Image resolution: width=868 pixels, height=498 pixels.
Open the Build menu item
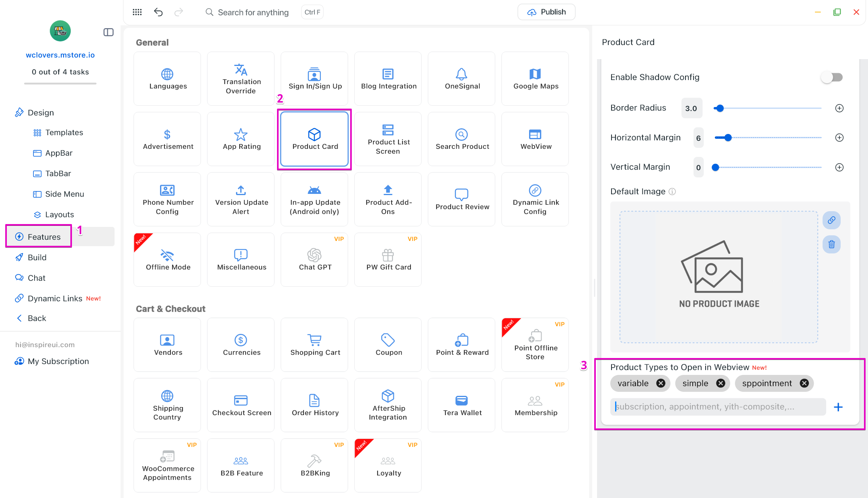click(x=37, y=257)
